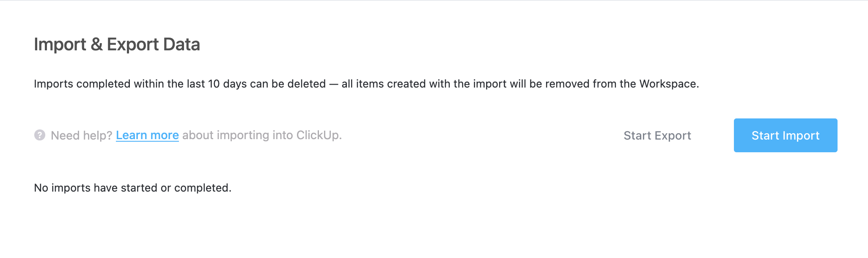Click the word "Import" in the page heading
The width and height of the screenshot is (868, 258).
60,44
